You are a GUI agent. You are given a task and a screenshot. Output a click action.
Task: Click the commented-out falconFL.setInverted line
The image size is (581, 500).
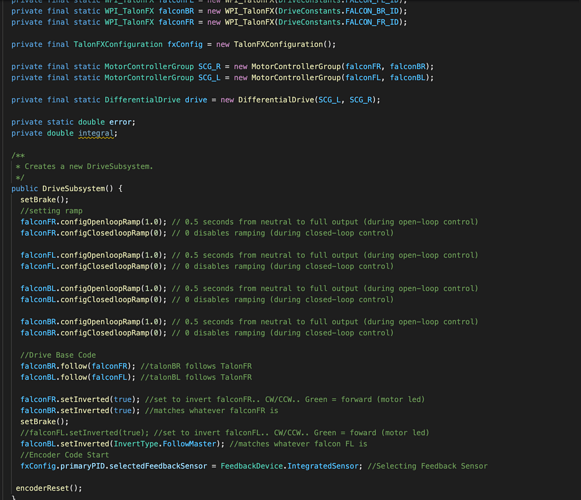pyautogui.click(x=225, y=433)
